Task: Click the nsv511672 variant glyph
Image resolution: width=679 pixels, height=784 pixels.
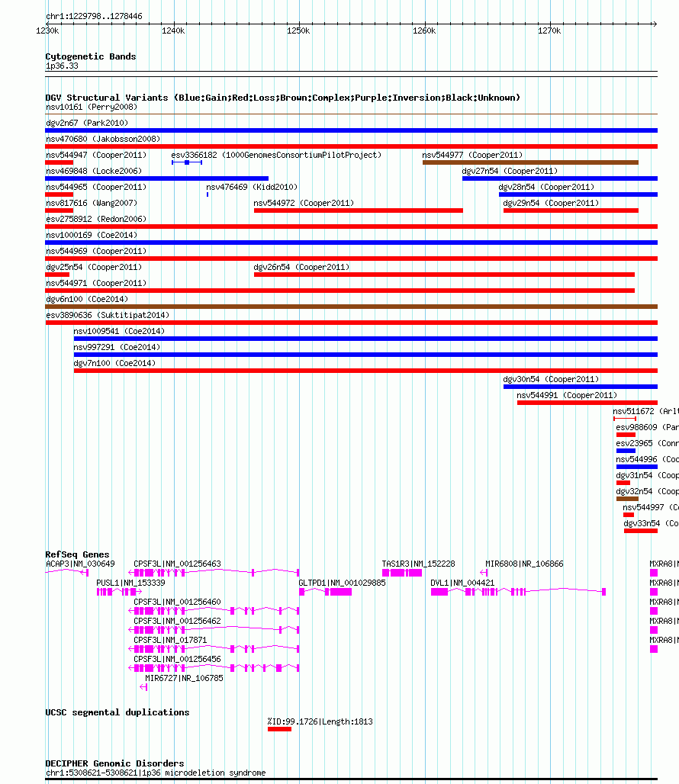Action: pos(625,419)
